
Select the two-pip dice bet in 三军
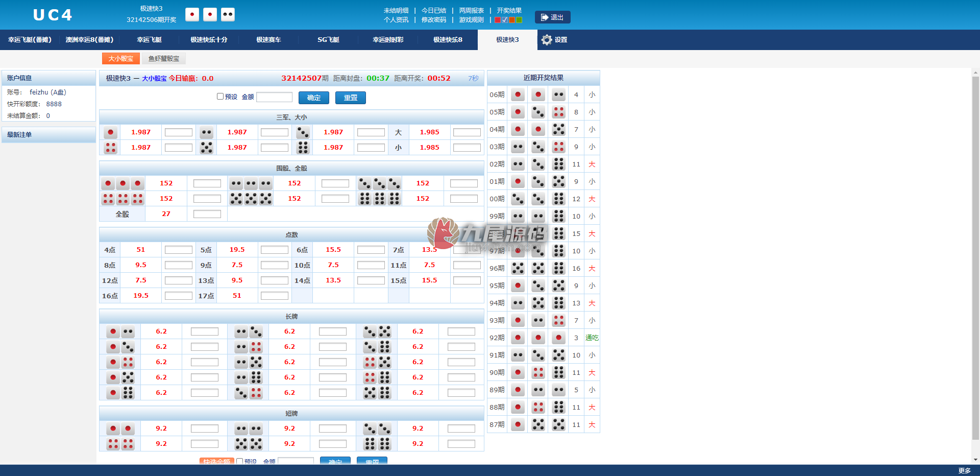click(x=207, y=132)
